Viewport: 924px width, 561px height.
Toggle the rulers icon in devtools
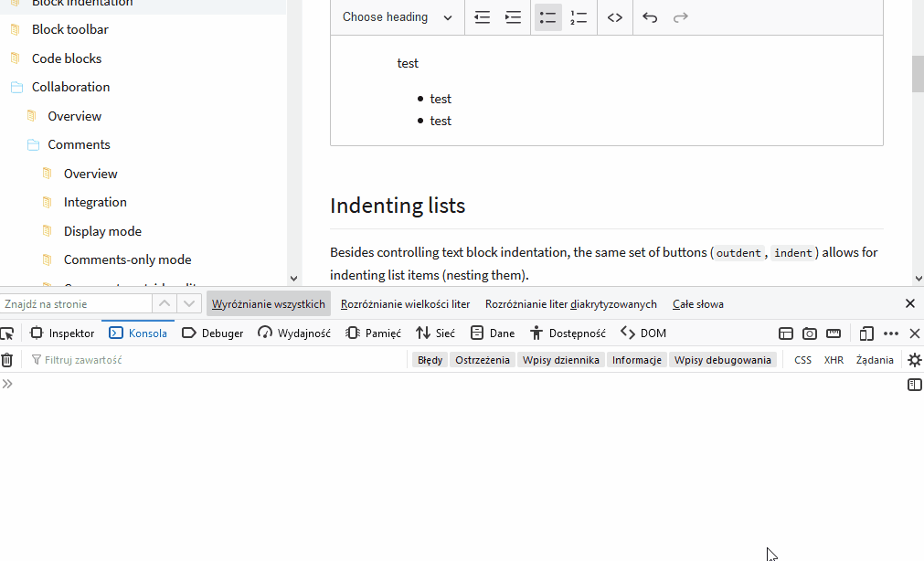click(x=834, y=333)
